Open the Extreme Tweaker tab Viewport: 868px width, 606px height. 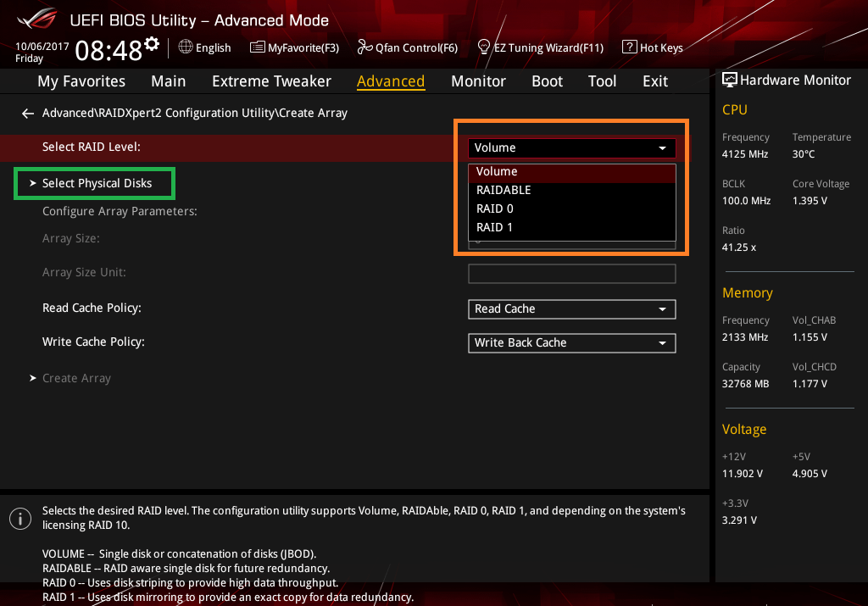[271, 81]
